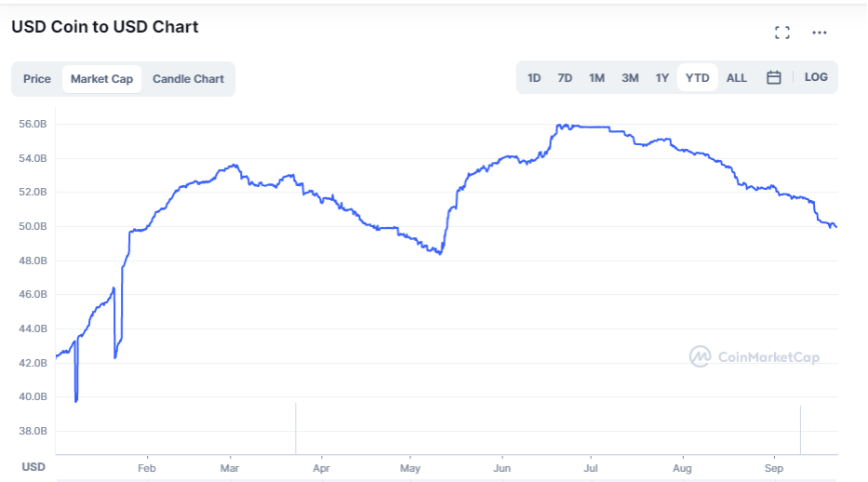Image resolution: width=868 pixels, height=482 pixels.
Task: Click the Apr x-axis label
Action: (321, 468)
